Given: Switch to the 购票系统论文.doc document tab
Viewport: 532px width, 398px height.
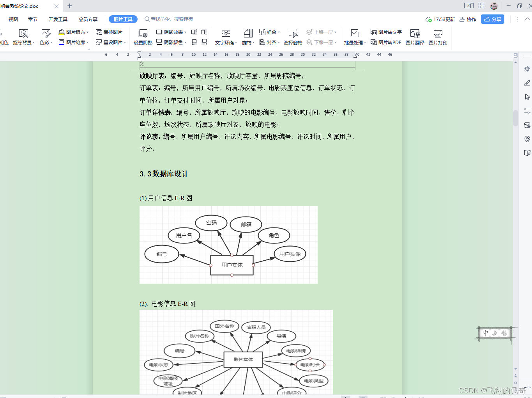Looking at the screenshot, I should point(19,6).
